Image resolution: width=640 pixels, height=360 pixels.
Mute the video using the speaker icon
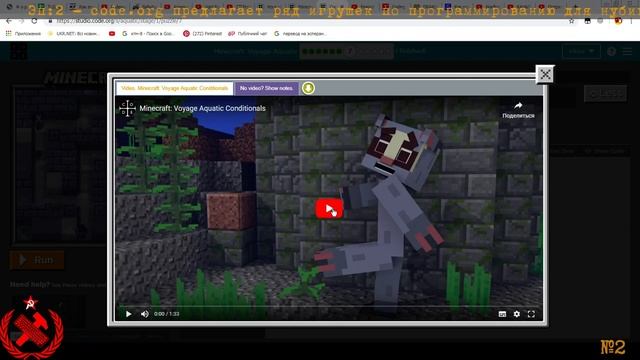[x=144, y=314]
